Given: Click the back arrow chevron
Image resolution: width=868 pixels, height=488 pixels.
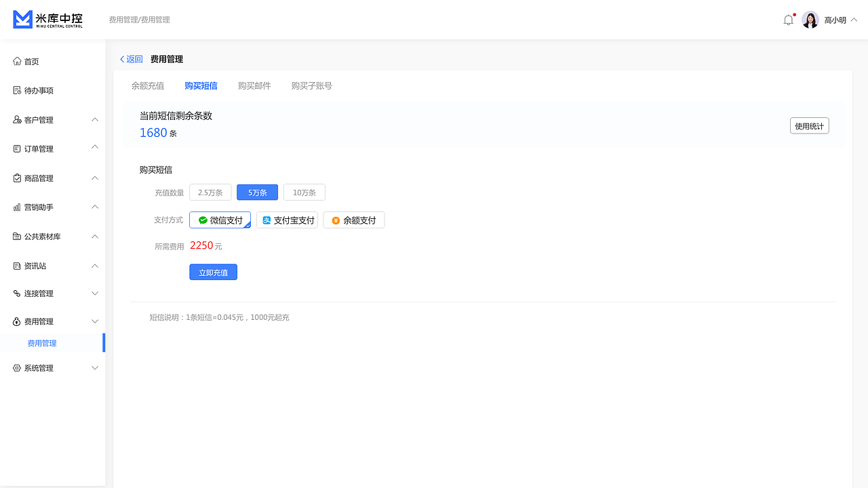Looking at the screenshot, I should coord(122,59).
